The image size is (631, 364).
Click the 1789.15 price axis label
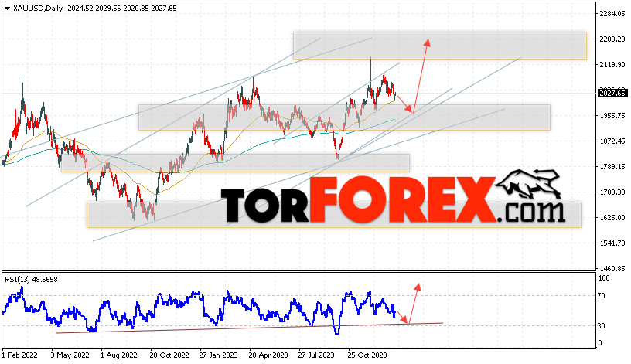point(612,166)
